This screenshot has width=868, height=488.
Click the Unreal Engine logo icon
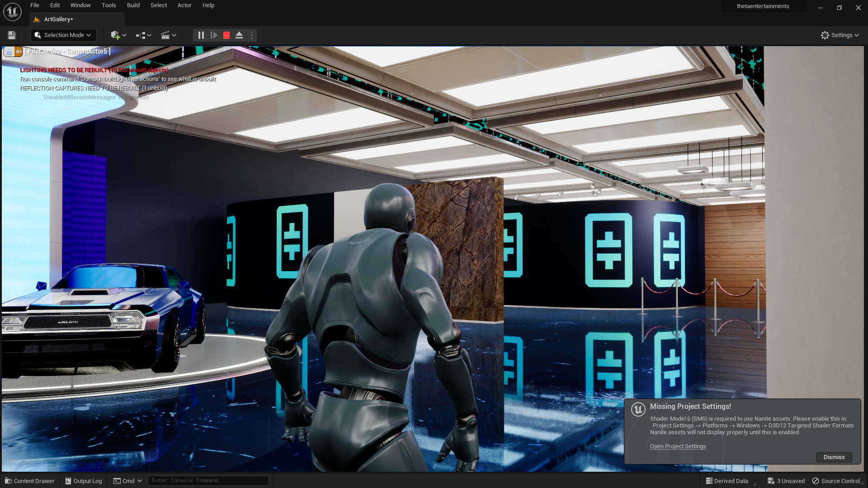(x=12, y=12)
